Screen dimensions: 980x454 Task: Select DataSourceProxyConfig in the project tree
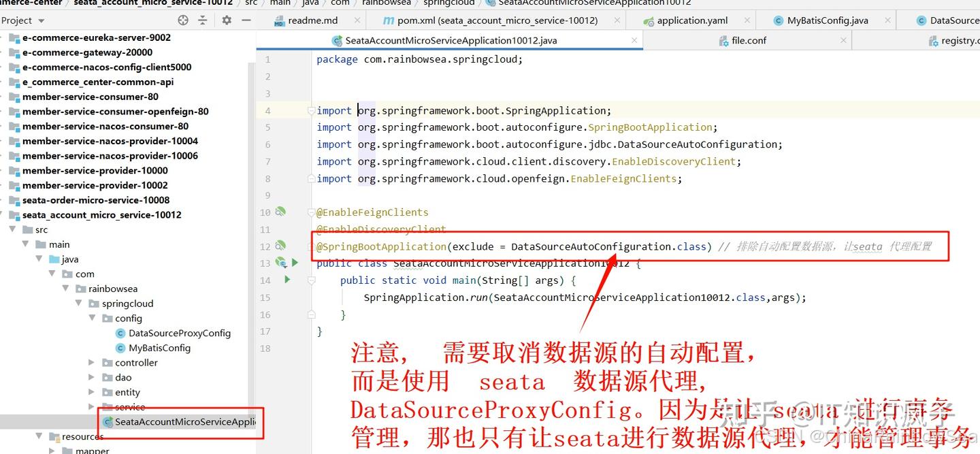180,333
